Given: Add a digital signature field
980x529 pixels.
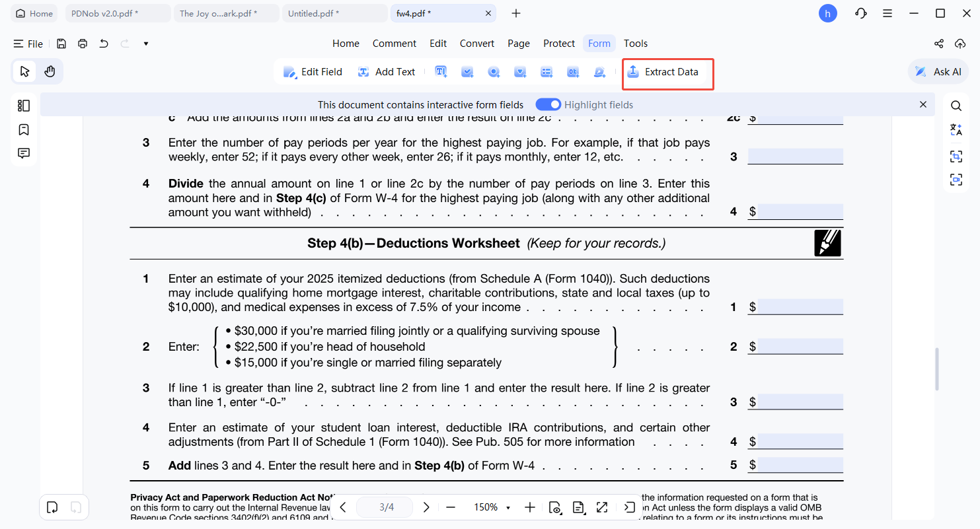Looking at the screenshot, I should tap(599, 71).
